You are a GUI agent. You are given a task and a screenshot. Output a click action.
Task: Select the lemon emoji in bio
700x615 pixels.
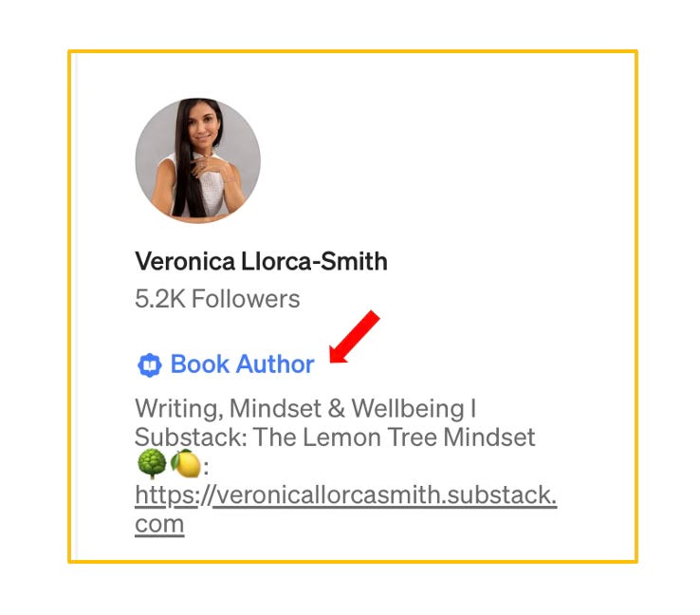(x=186, y=464)
